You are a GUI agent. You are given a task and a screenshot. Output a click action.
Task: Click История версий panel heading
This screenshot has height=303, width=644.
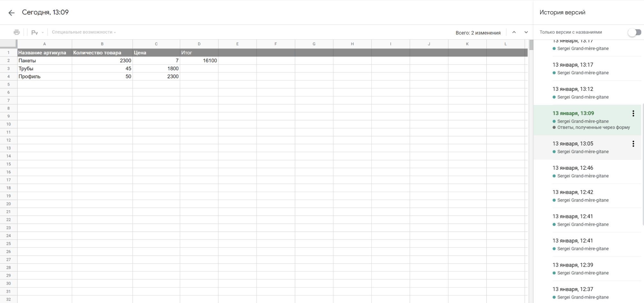click(562, 13)
